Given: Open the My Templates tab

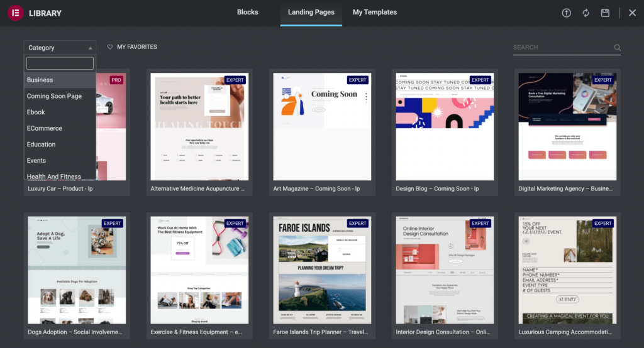Looking at the screenshot, I should (375, 13).
